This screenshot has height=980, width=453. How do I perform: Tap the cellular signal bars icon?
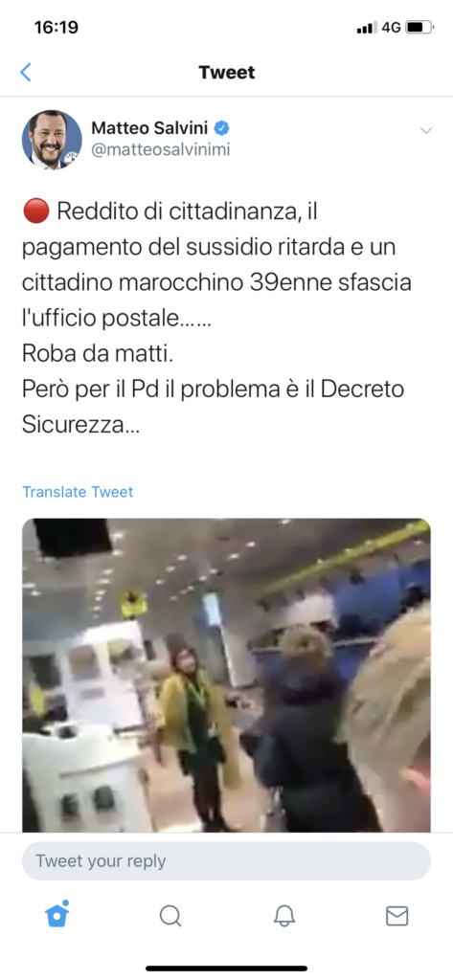(367, 28)
